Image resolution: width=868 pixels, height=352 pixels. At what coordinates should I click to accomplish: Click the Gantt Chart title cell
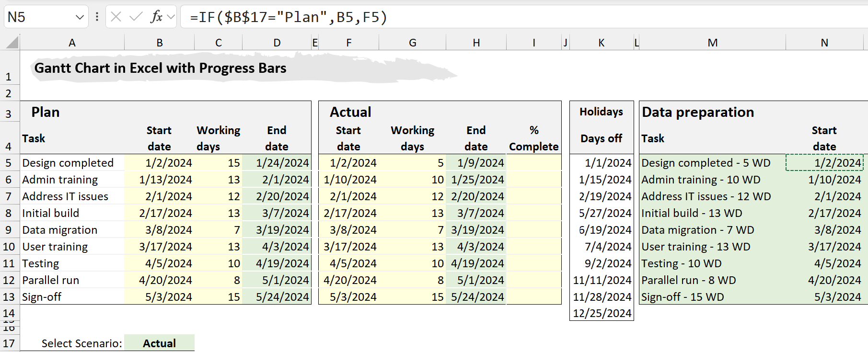[160, 68]
